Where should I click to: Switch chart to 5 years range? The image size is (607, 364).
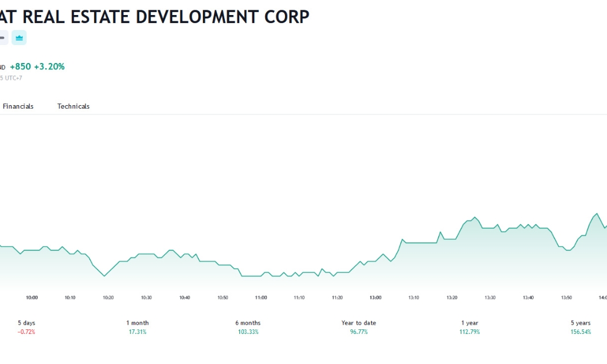(580, 327)
